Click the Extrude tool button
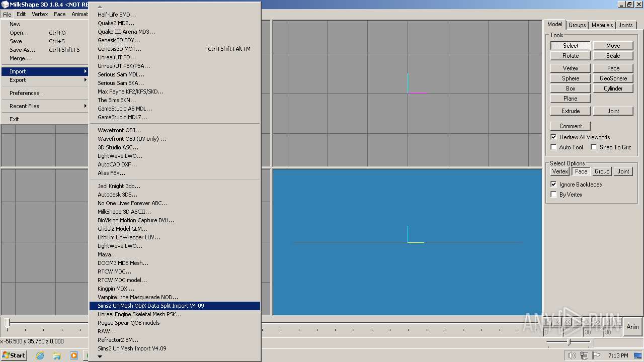Viewport: 644px width, 362px height. [x=571, y=111]
